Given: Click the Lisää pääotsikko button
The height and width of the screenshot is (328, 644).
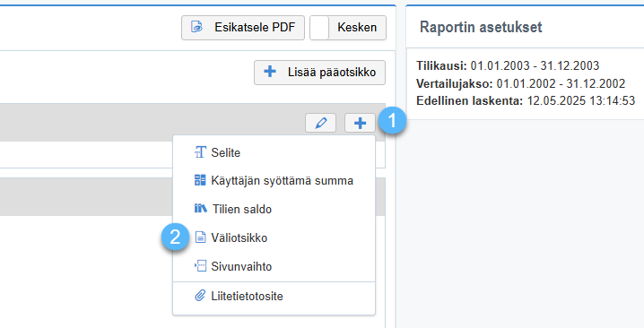Looking at the screenshot, I should click(319, 73).
